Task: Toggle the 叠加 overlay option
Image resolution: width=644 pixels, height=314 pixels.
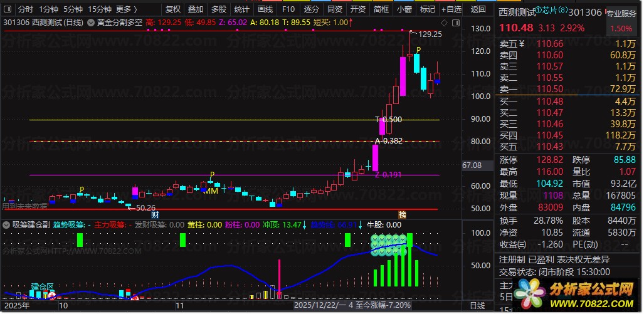Action: tap(196, 9)
